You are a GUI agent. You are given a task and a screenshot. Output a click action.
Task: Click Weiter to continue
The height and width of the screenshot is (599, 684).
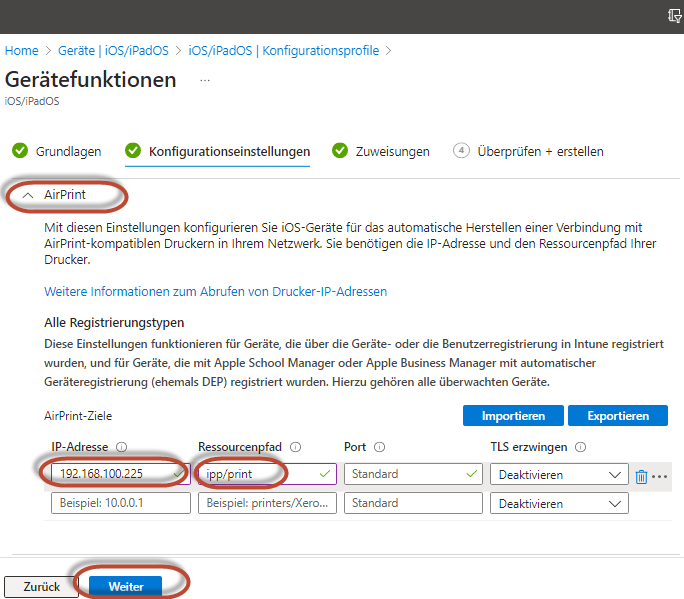[125, 587]
